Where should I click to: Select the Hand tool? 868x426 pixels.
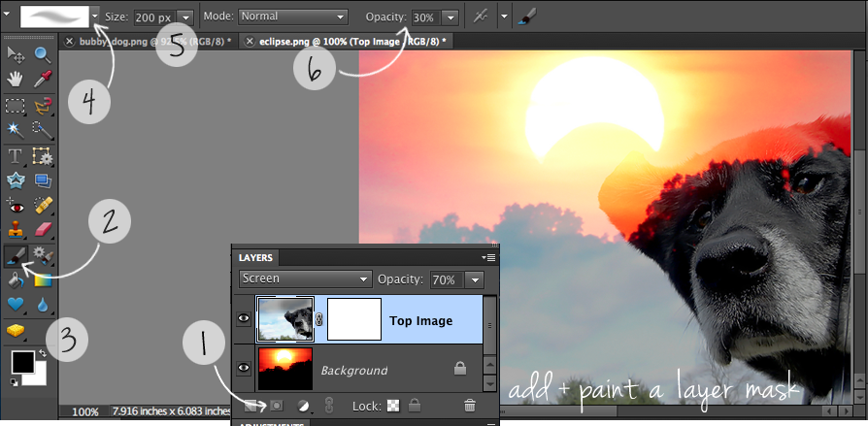click(x=15, y=80)
